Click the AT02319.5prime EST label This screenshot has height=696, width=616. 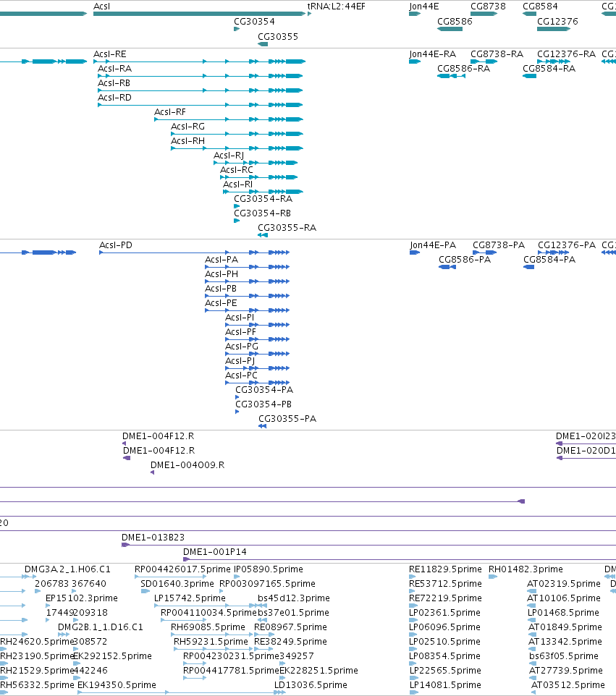[564, 584]
